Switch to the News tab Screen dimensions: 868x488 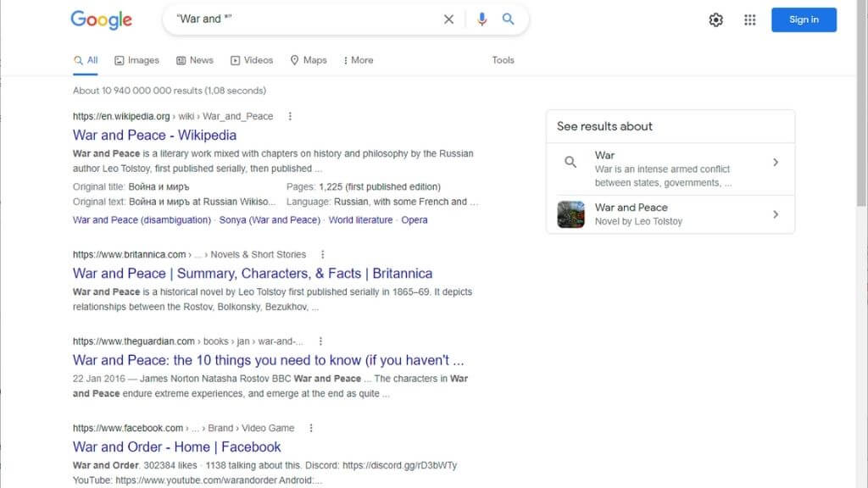[195, 60]
